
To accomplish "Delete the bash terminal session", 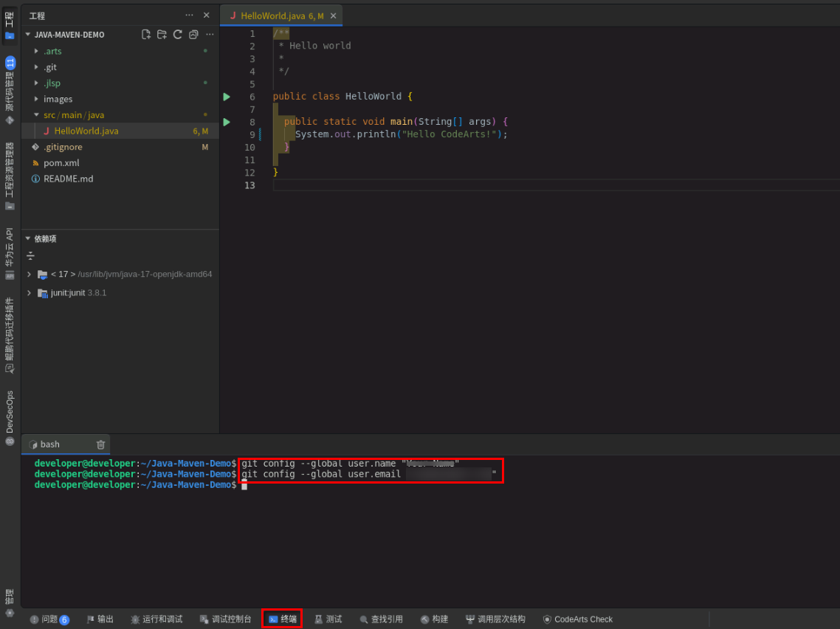I will point(100,444).
